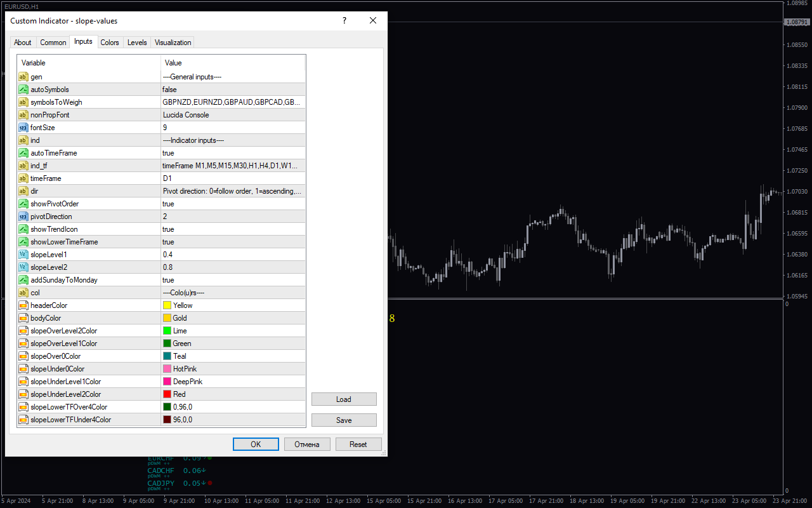Click the string icon beside timeFrame
The image size is (812, 508).
click(x=23, y=178)
